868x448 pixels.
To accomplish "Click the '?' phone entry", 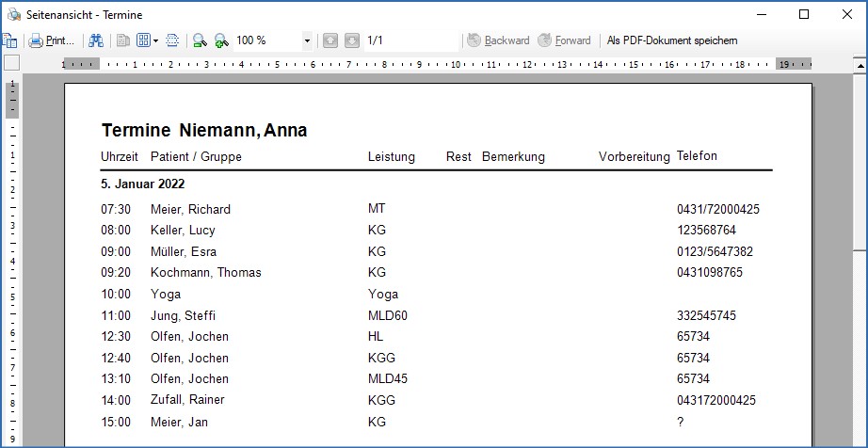I will [681, 422].
